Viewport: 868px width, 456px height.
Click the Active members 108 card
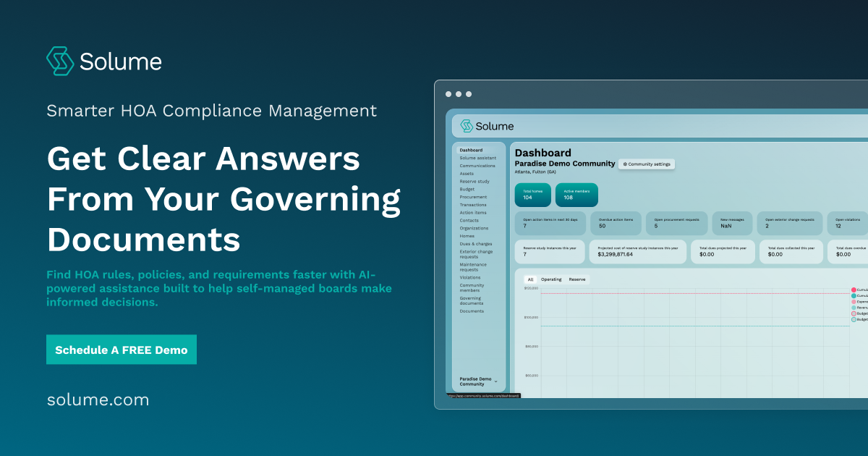(x=576, y=195)
